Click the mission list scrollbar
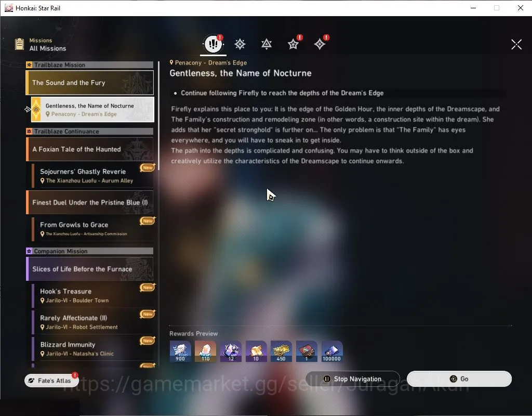 pos(158,115)
